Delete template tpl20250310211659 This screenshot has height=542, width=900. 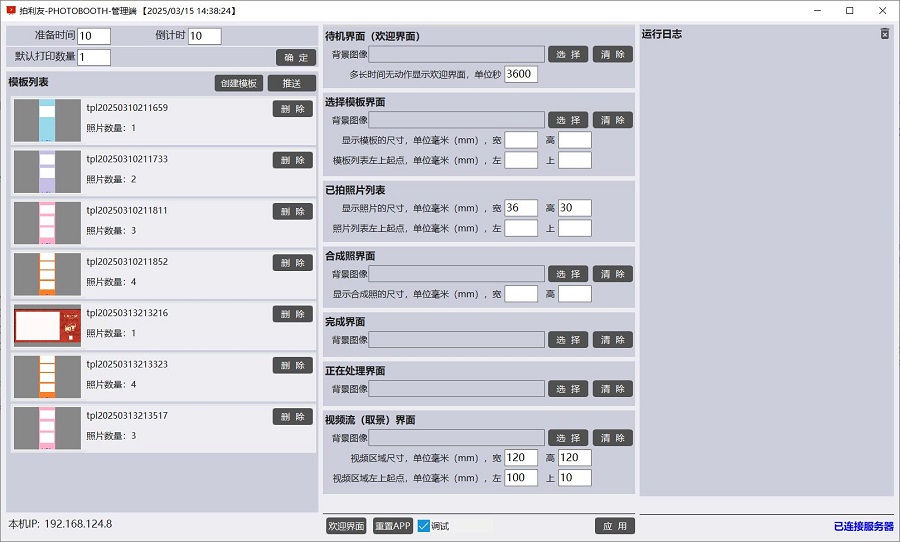pos(292,109)
